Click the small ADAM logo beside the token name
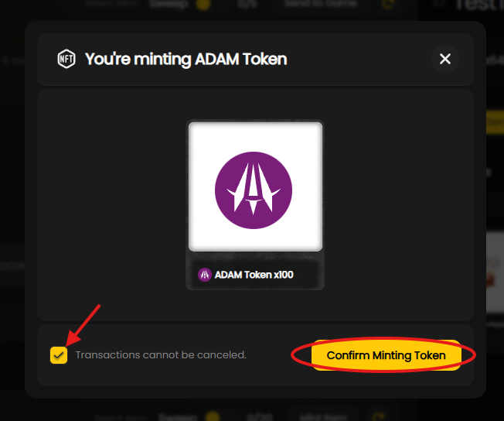 (x=205, y=274)
